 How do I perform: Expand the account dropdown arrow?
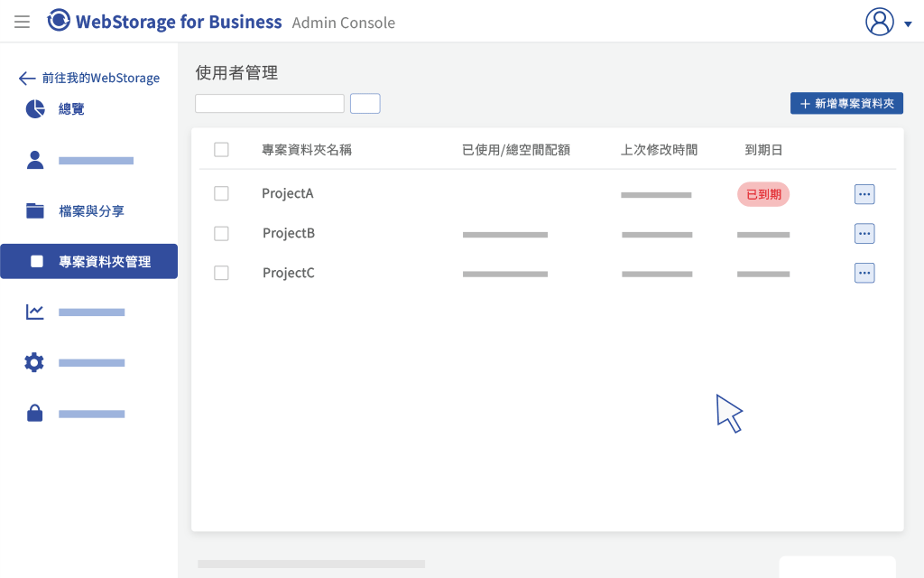click(x=908, y=24)
